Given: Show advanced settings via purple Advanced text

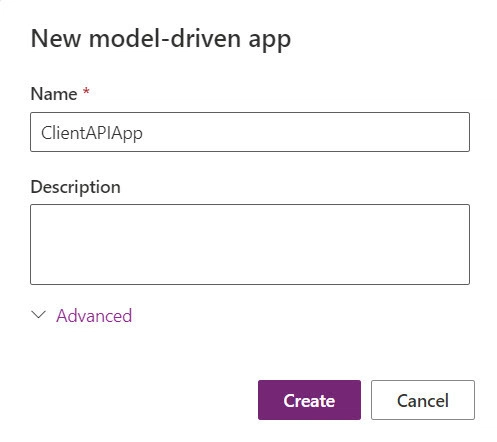Looking at the screenshot, I should click(x=94, y=315).
